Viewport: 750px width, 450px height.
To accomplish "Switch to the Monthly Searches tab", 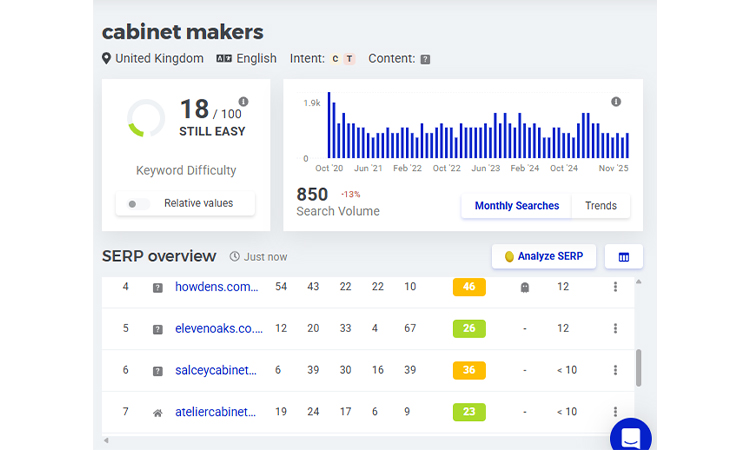I will coord(516,206).
